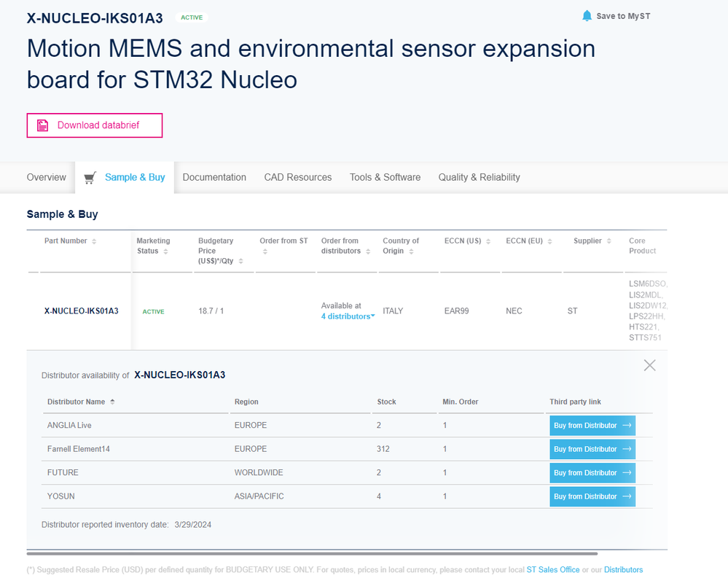The image size is (728, 586).
Task: Sort by Marketing Status column
Action: pyautogui.click(x=165, y=251)
